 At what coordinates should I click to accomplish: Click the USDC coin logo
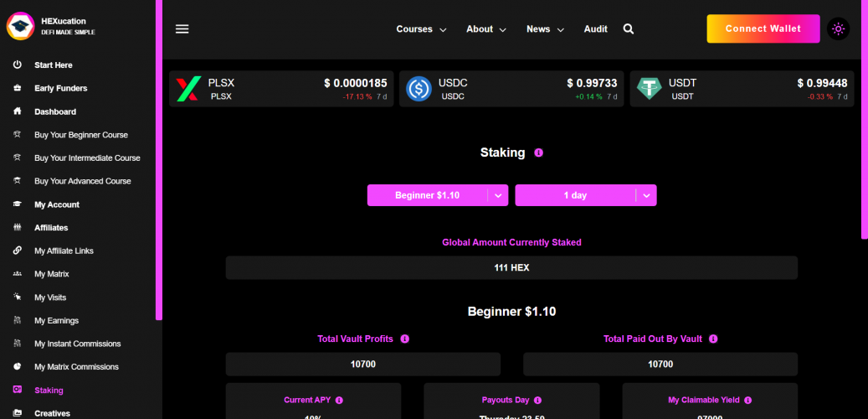tap(419, 89)
